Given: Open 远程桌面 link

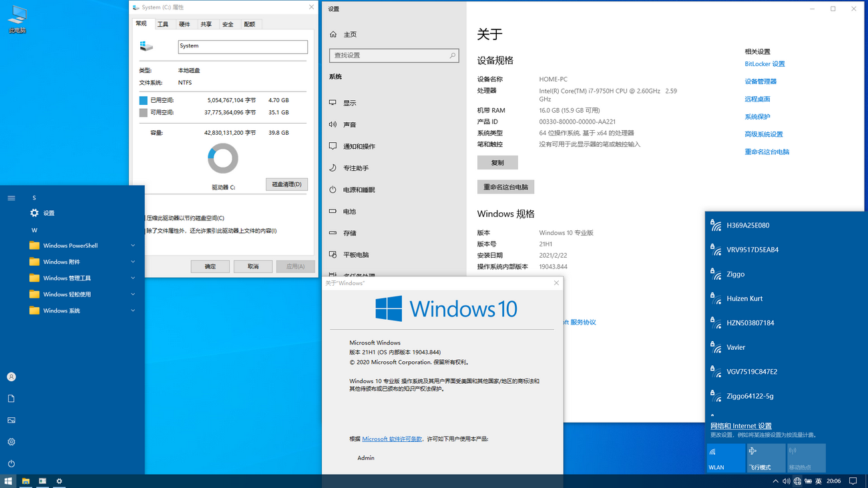Looking at the screenshot, I should click(757, 99).
